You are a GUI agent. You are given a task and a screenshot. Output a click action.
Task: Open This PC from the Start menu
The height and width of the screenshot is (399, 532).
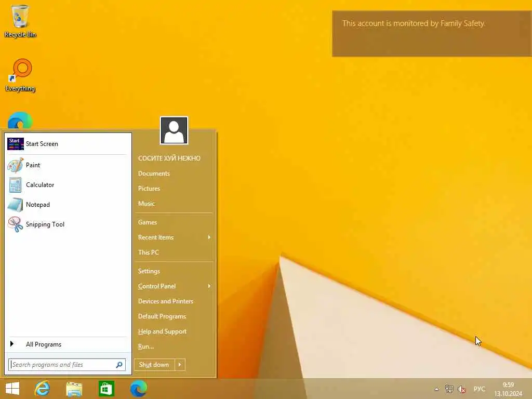pos(148,252)
